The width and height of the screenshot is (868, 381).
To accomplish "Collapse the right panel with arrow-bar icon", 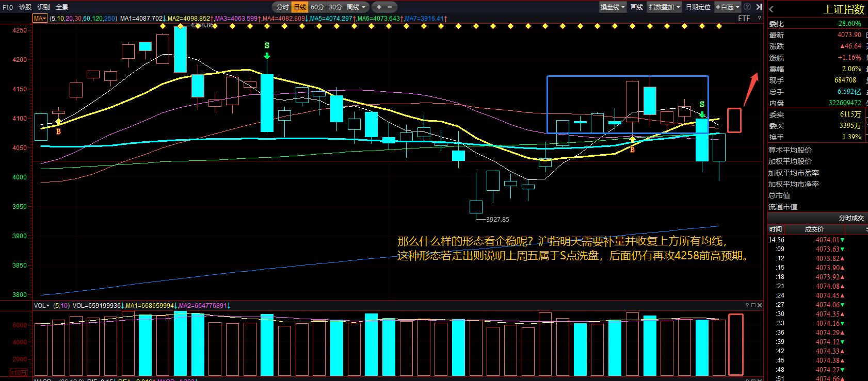I will (759, 7).
